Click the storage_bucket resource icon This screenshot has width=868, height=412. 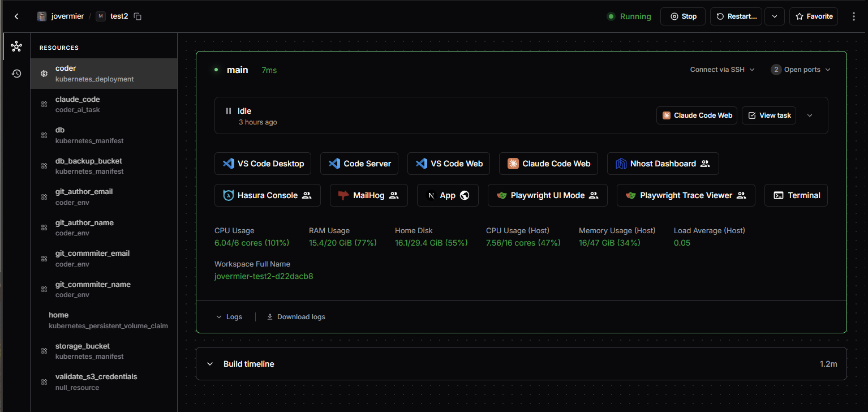coord(44,351)
